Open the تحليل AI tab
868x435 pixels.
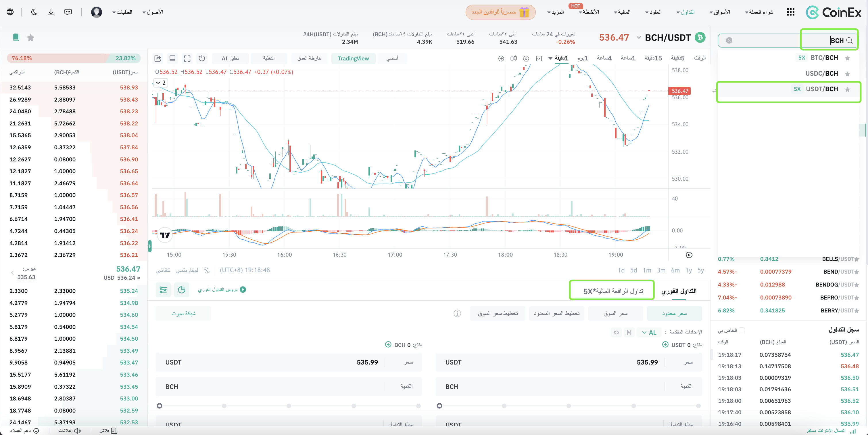[231, 58]
